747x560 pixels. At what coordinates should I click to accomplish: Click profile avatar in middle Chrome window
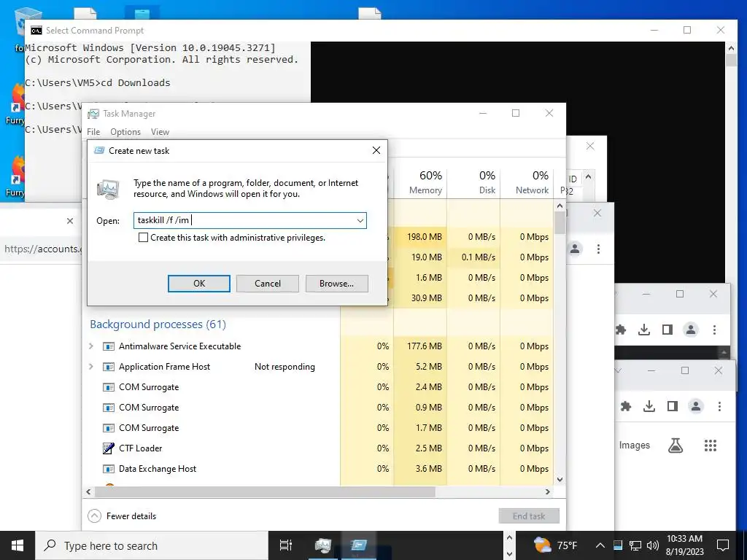pyautogui.click(x=691, y=330)
